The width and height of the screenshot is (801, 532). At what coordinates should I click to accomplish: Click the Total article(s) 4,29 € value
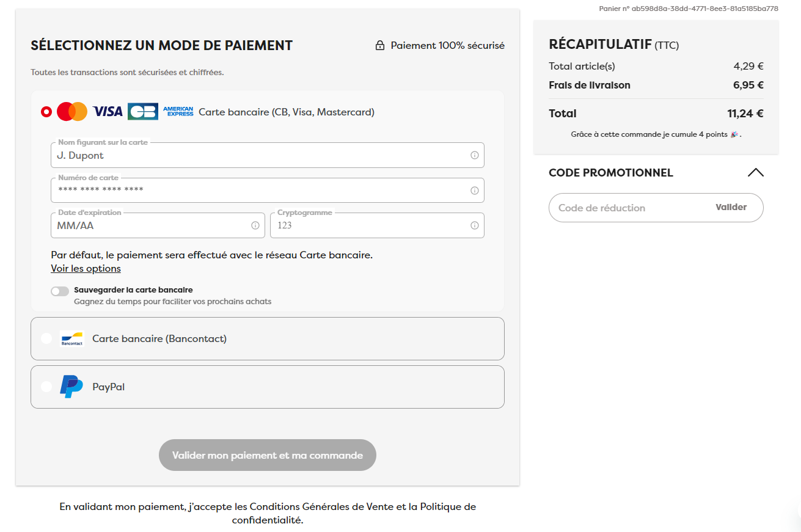tap(748, 67)
